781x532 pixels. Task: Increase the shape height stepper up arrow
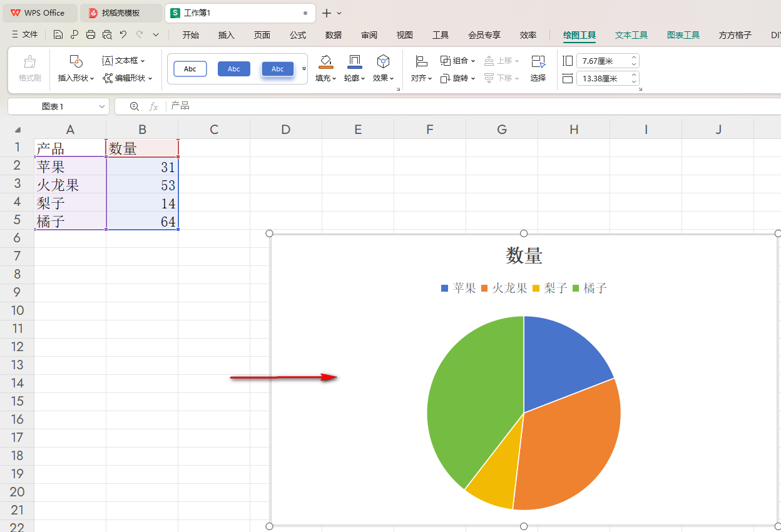pos(634,58)
